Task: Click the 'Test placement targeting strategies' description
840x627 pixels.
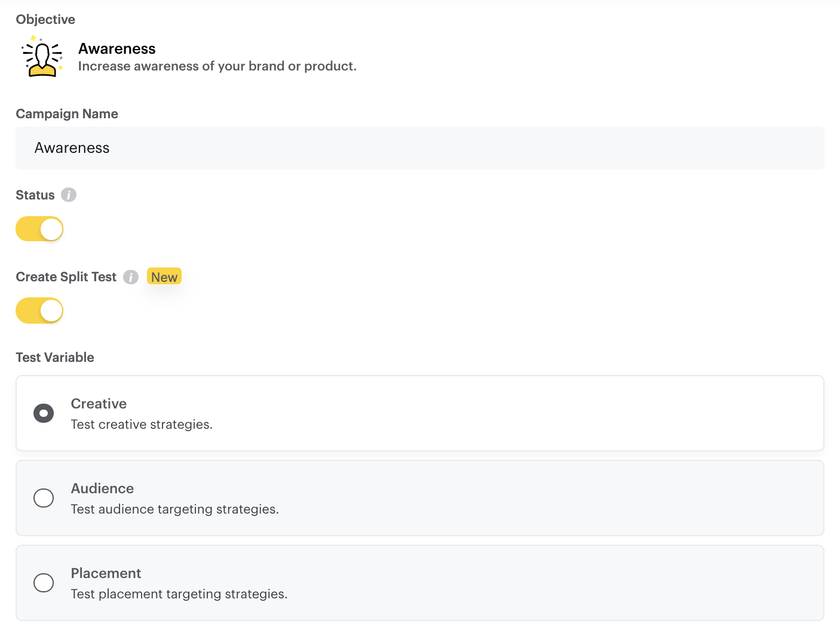Action: [x=179, y=594]
